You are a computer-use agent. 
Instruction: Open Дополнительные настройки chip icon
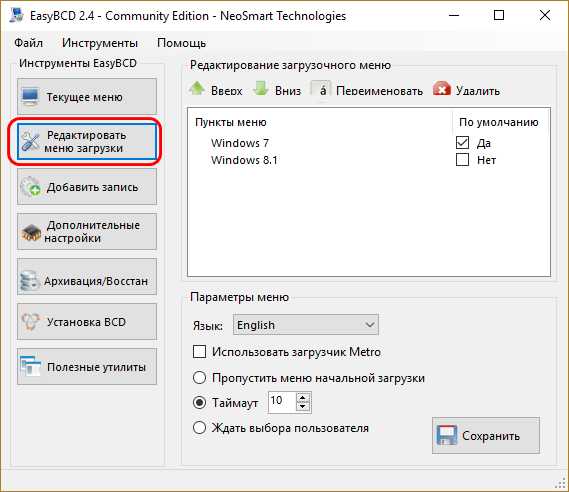tap(30, 232)
